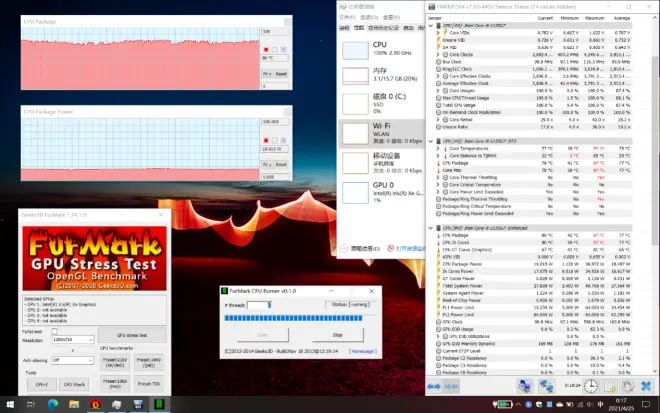Close sensors with blue X icon
The image size is (660, 413).
(x=646, y=386)
